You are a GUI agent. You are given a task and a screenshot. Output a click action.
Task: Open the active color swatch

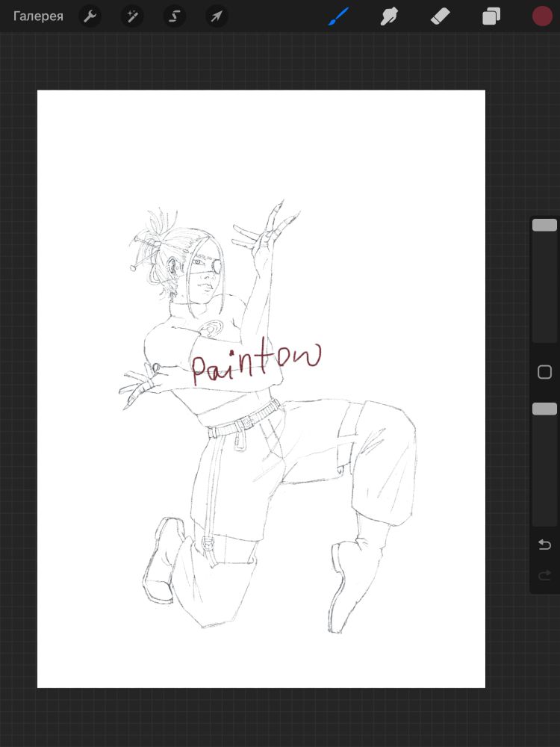coord(542,16)
